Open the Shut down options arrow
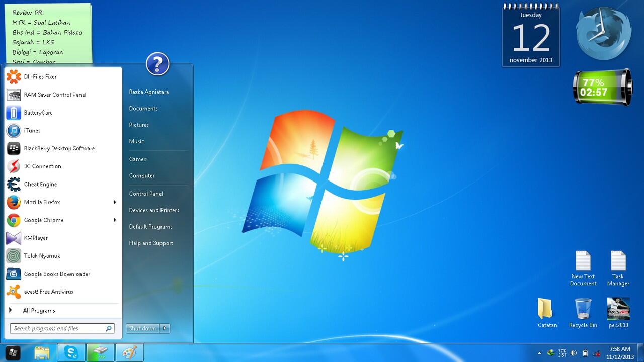This screenshot has height=362, width=644. tap(165, 328)
